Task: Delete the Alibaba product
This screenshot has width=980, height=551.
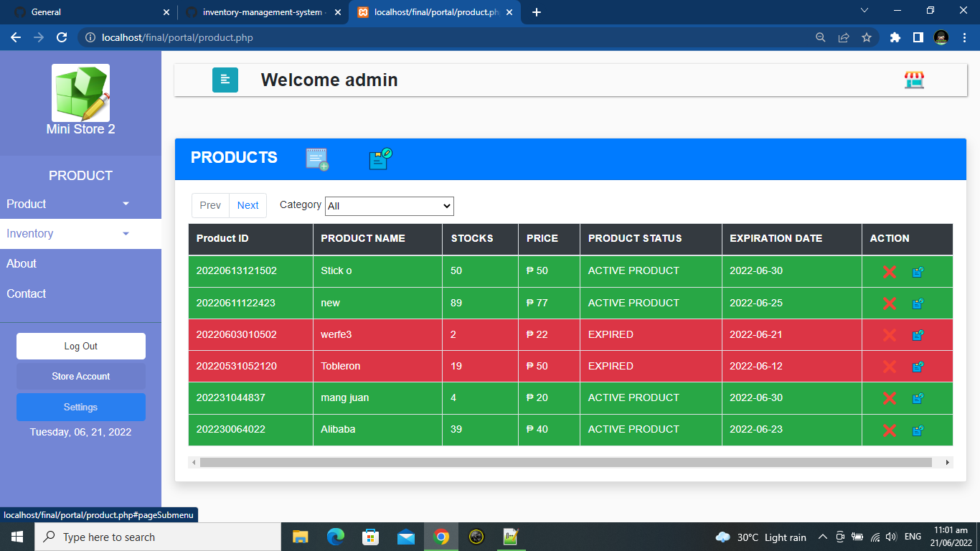Action: point(890,430)
